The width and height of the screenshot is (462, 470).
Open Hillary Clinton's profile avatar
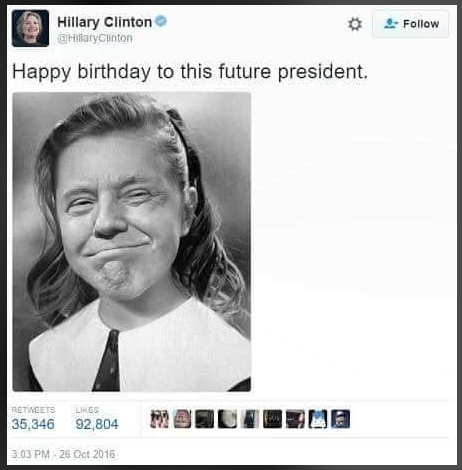click(30, 28)
